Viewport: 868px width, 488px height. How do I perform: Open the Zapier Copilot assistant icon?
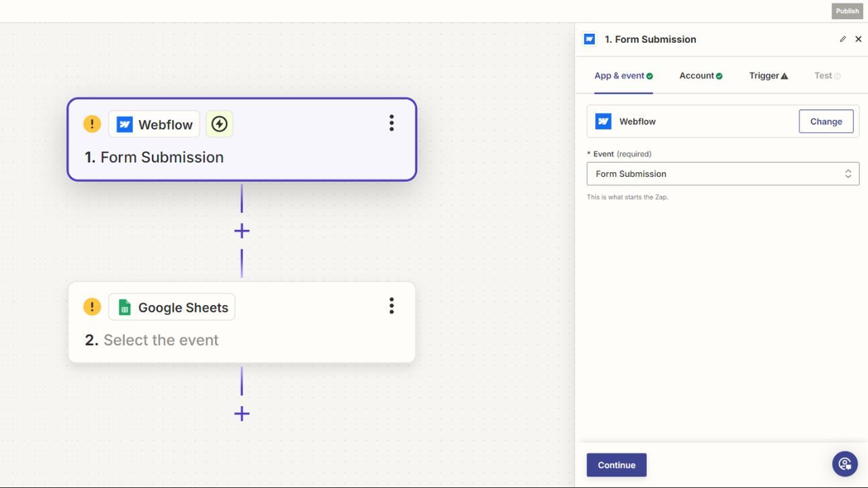(844, 464)
